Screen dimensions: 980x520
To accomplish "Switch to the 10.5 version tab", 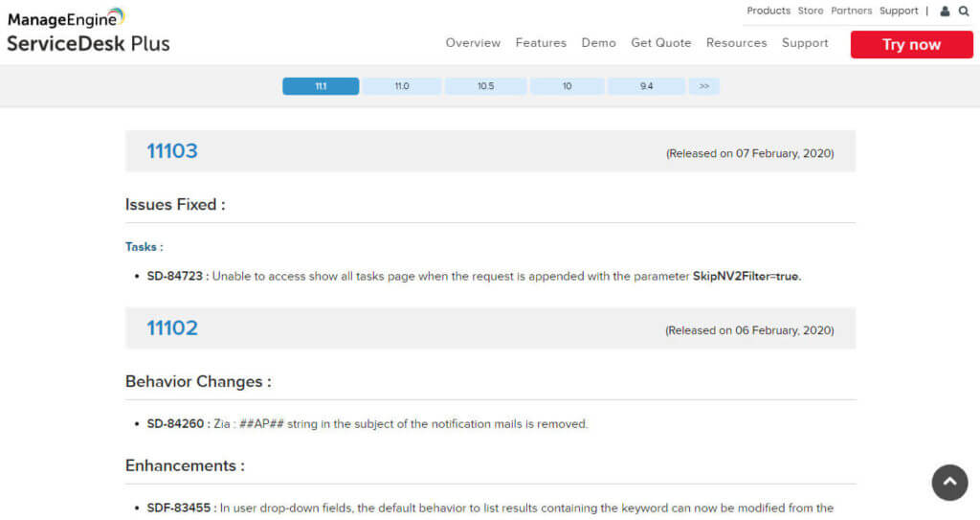I will pos(485,86).
